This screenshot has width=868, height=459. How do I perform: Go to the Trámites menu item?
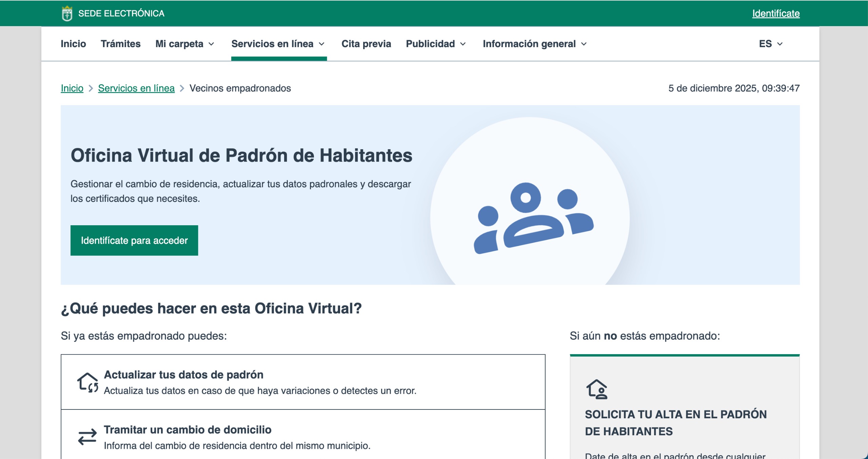tap(120, 44)
